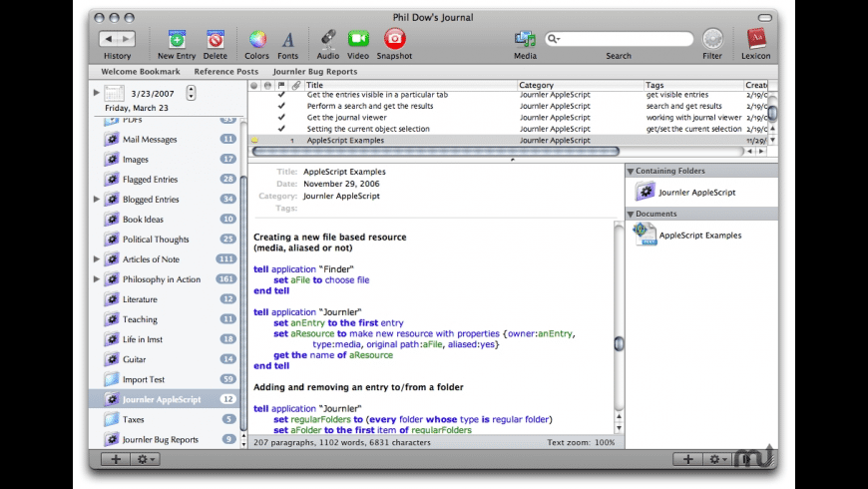The image size is (868, 489).
Task: Select the Political Thoughts folder
Action: coord(166,239)
